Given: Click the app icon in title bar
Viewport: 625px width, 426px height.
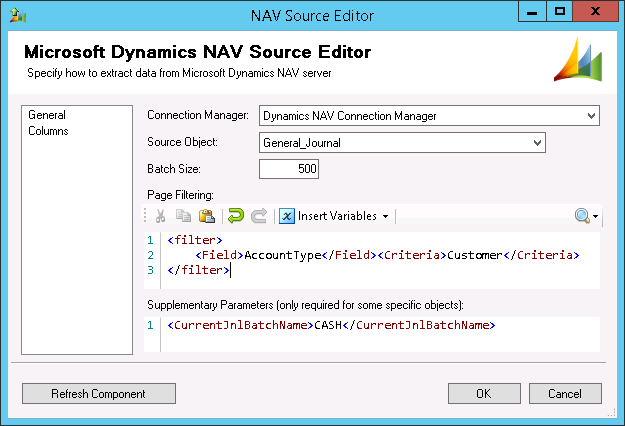Looking at the screenshot, I should point(18,15).
